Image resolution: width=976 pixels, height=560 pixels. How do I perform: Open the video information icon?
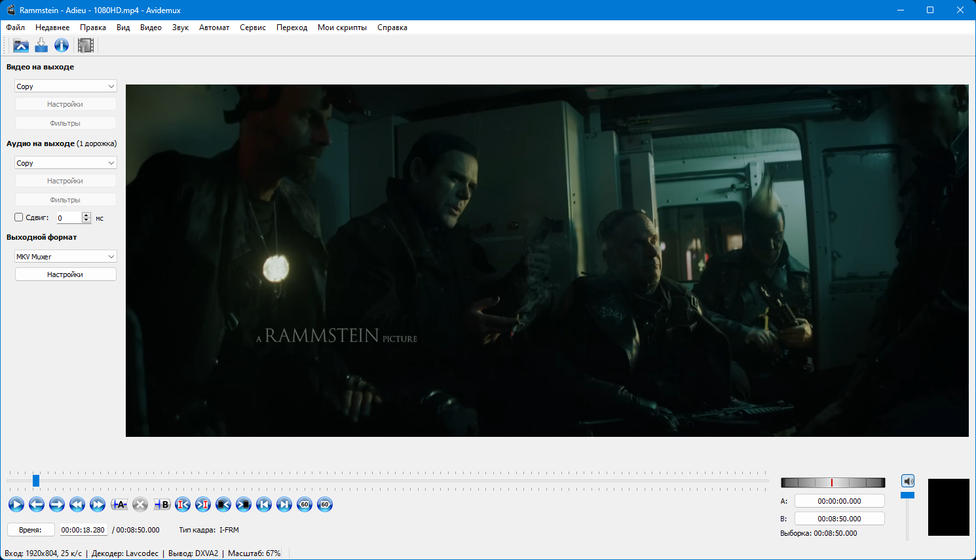point(62,45)
